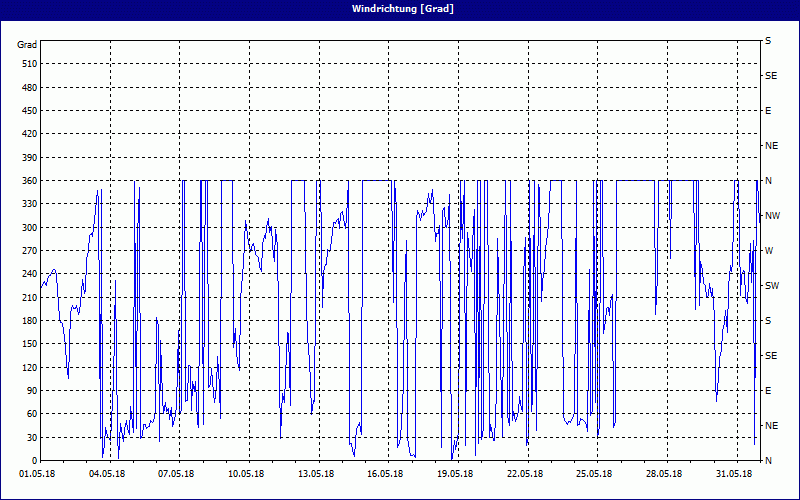This screenshot has height=500, width=800.
Task: Click the SW compass label on right axis
Action: pyautogui.click(x=772, y=286)
